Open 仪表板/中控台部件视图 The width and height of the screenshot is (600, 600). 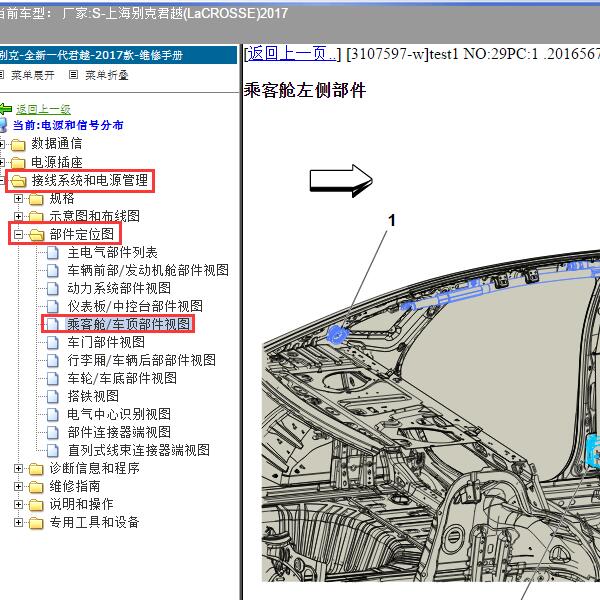135,306
